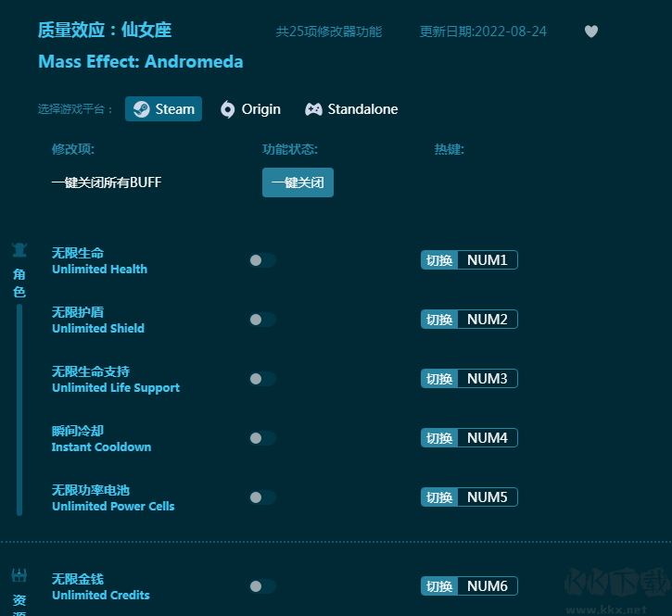Select the Steam platform tab
Screen dimensions: 672x616
click(x=163, y=108)
